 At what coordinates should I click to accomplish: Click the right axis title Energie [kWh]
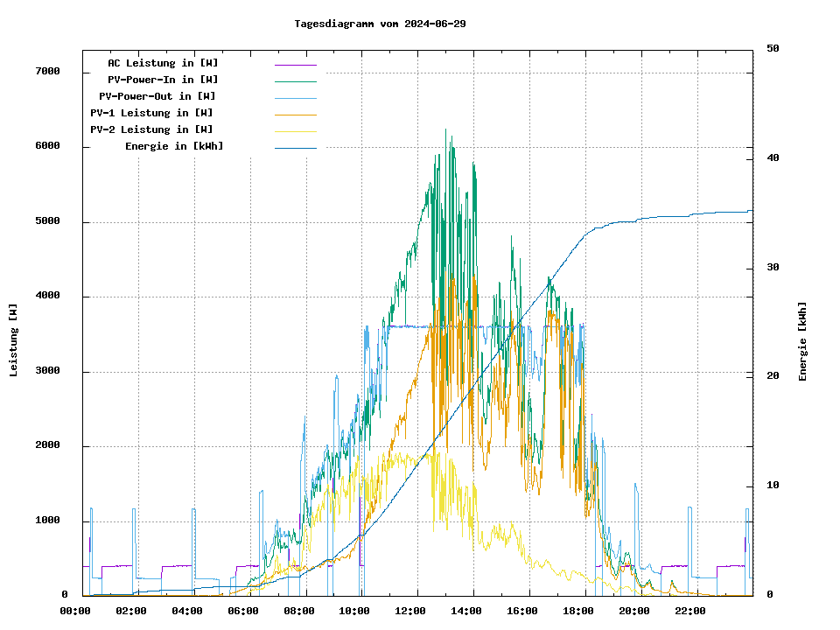pos(802,341)
